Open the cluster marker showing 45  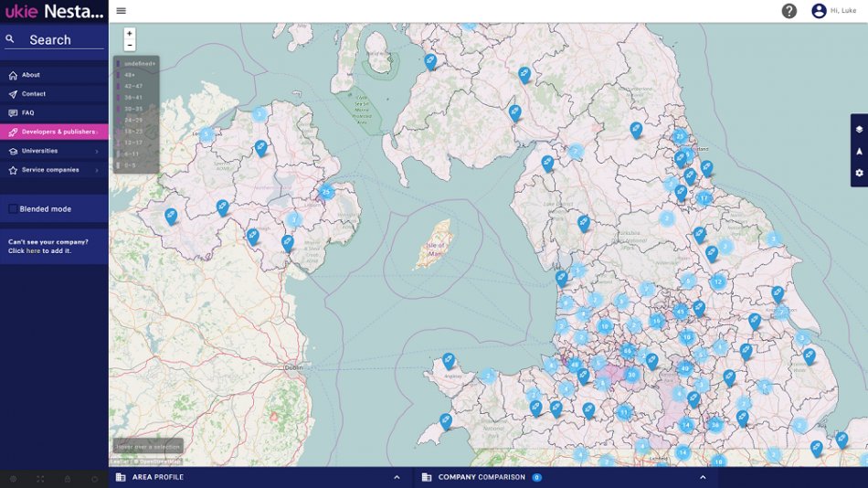681,312
